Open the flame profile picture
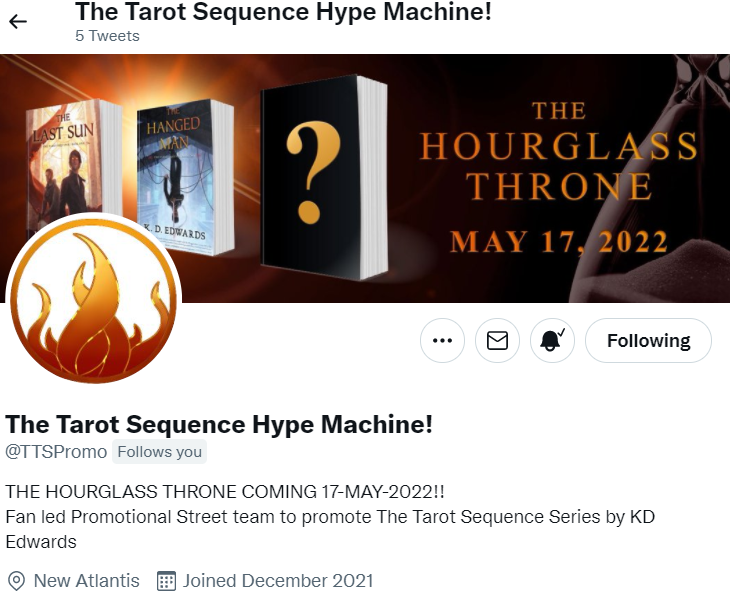This screenshot has height=603, width=730. (94, 300)
